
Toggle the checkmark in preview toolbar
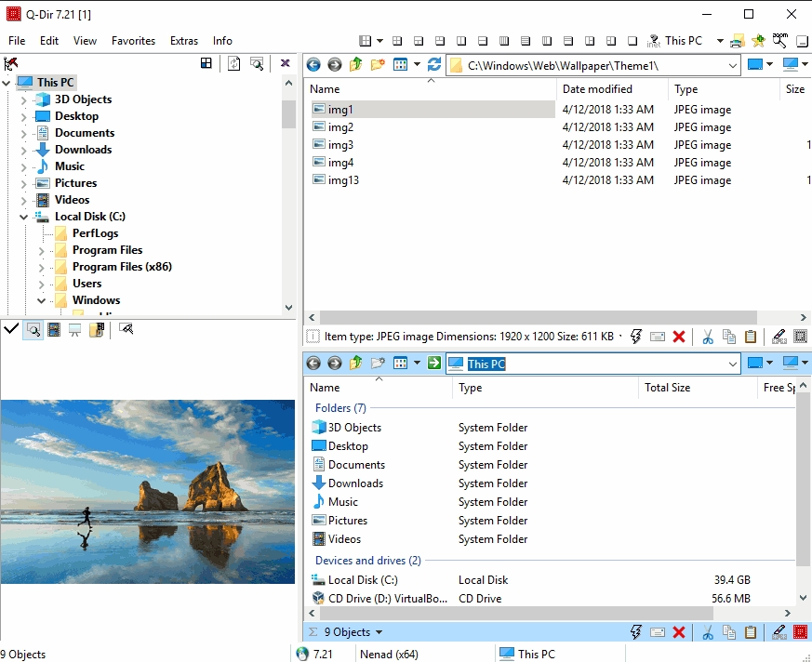[x=11, y=328]
